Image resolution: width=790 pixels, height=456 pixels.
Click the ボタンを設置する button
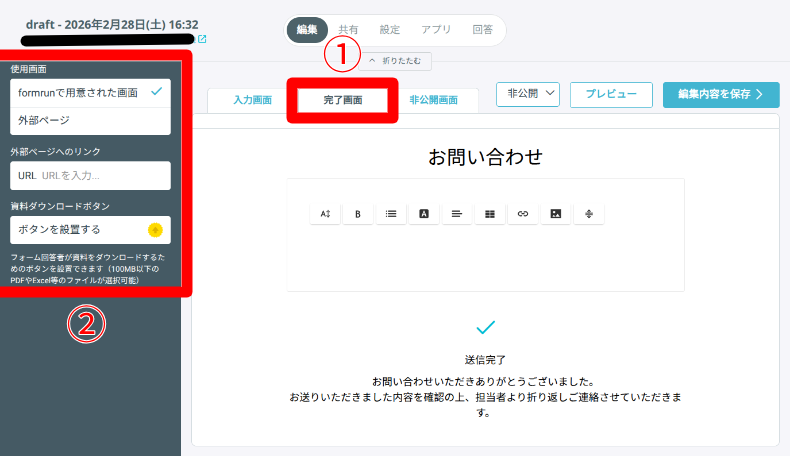[90, 230]
